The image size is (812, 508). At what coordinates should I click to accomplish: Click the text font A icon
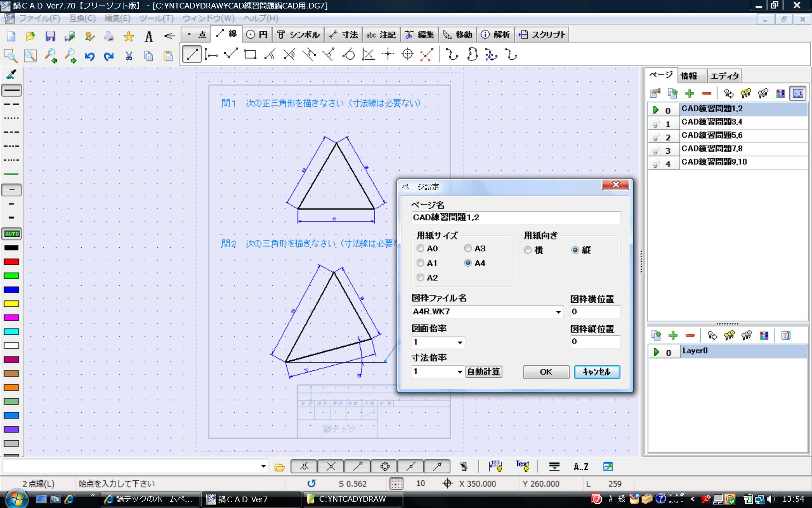pos(148,36)
